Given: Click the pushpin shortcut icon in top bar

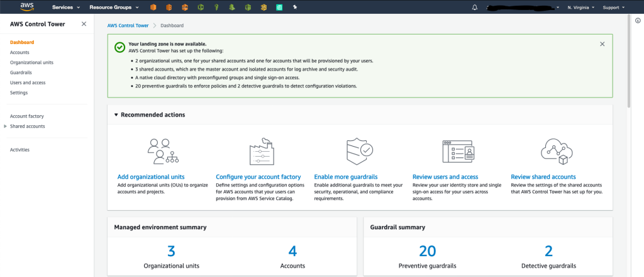Looking at the screenshot, I should coord(294,8).
